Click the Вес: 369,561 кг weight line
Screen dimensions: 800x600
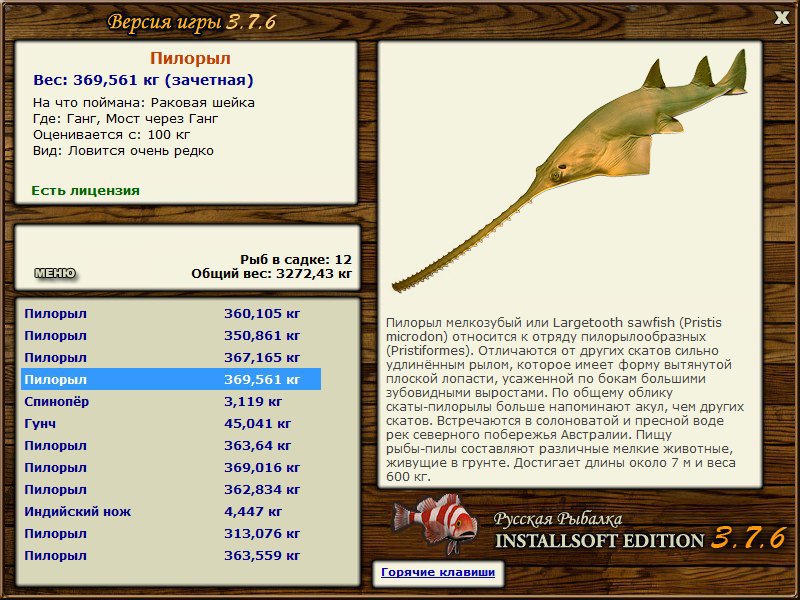[143, 80]
